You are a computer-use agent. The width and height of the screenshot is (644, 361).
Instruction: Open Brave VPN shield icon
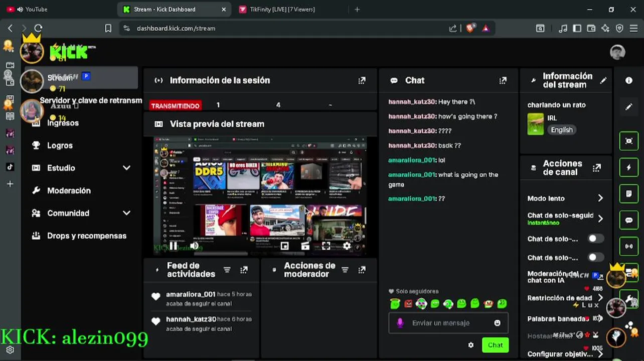point(619,29)
